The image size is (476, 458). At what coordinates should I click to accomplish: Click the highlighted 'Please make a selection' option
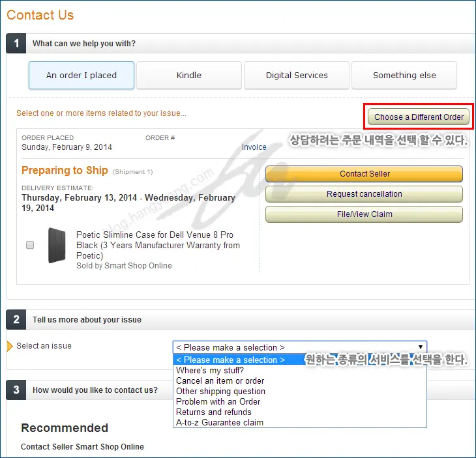point(231,360)
